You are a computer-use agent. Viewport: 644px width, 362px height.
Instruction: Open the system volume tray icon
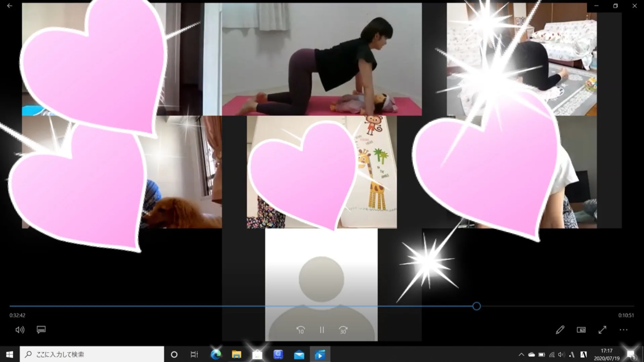tap(561, 354)
